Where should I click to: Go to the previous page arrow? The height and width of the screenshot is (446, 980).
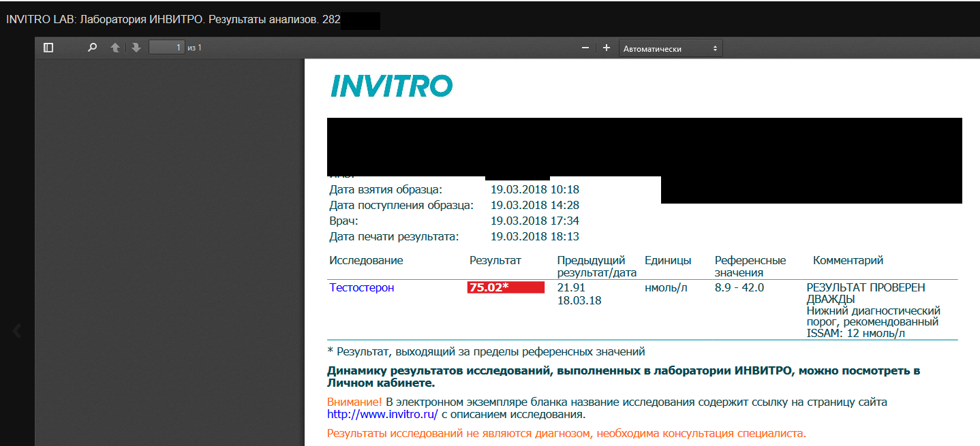pos(115,48)
